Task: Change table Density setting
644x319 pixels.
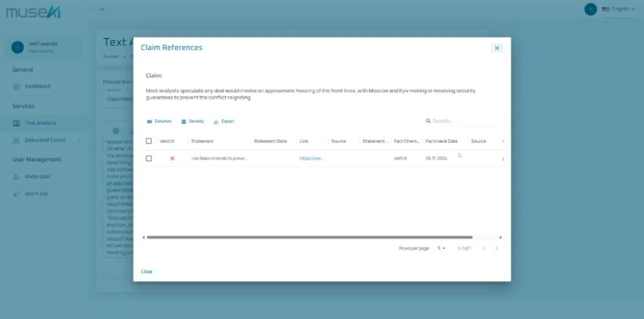Action: pos(192,121)
